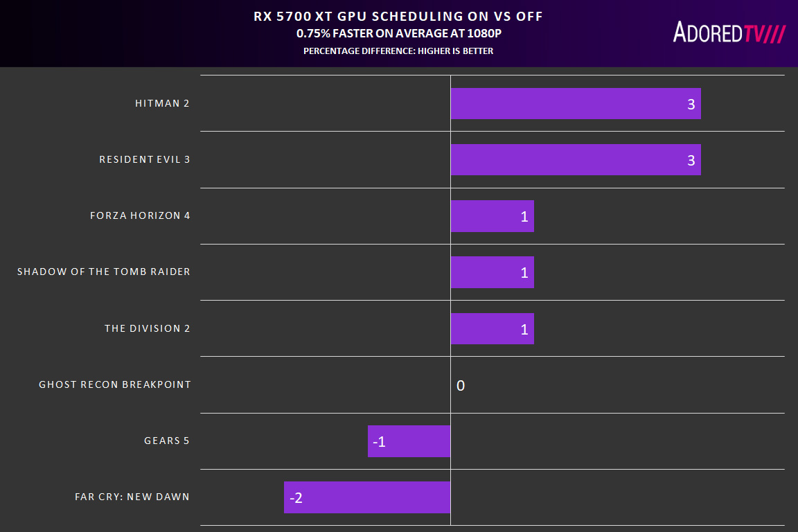
Task: Click SHADOW OF THE TOMB RAIDER label
Action: [x=103, y=272]
